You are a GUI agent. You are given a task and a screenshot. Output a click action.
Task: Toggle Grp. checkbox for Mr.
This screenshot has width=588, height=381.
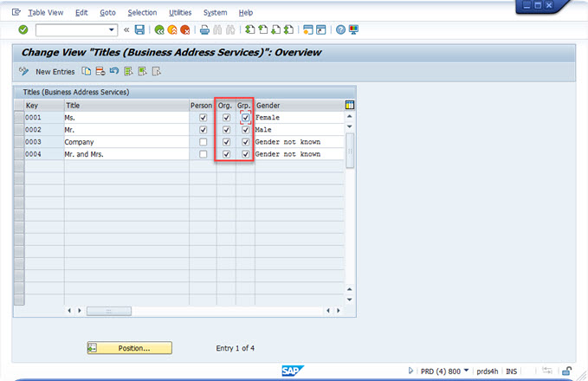coord(245,130)
